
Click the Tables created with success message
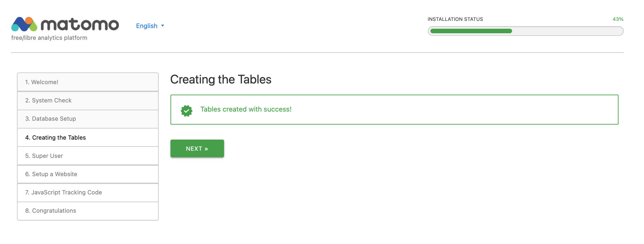pos(246,109)
